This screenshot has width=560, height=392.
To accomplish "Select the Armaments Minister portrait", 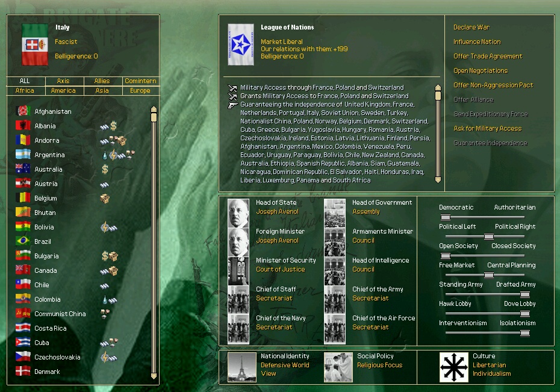I will pyautogui.click(x=335, y=242).
